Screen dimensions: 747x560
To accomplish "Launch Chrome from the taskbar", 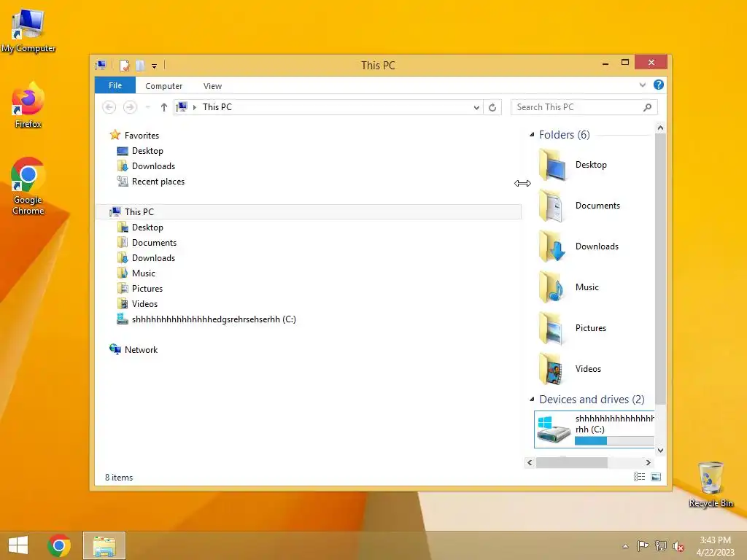I will [x=59, y=545].
